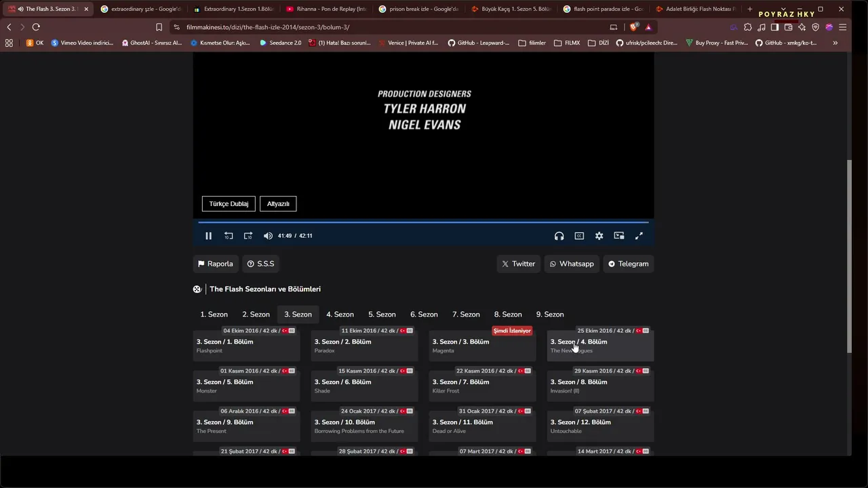The width and height of the screenshot is (868, 488).
Task: Click the video progress bar
Action: click(x=423, y=222)
